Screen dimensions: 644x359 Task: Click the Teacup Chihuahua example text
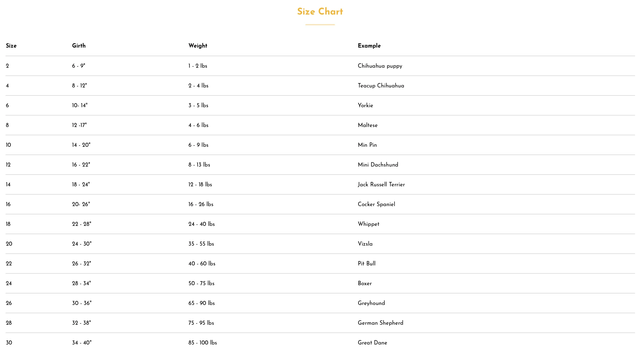tap(381, 86)
